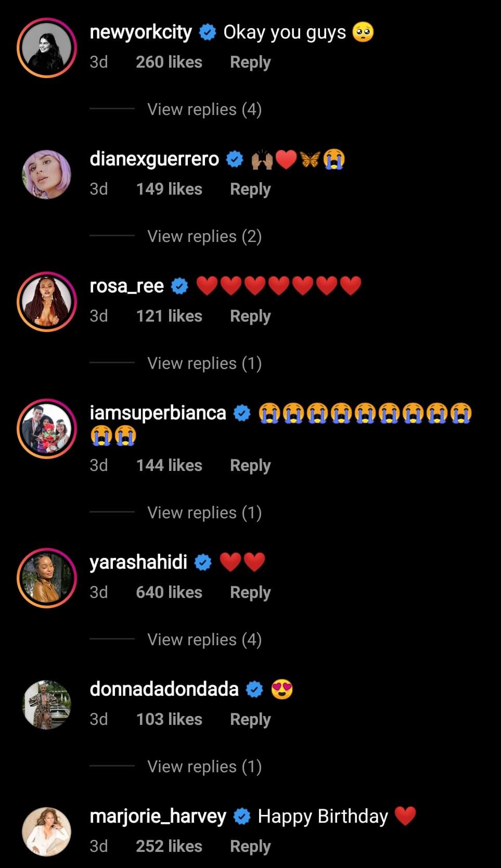This screenshot has width=501, height=868.
Task: Show the reply under rosa_ree's comment
Action: pos(204,363)
